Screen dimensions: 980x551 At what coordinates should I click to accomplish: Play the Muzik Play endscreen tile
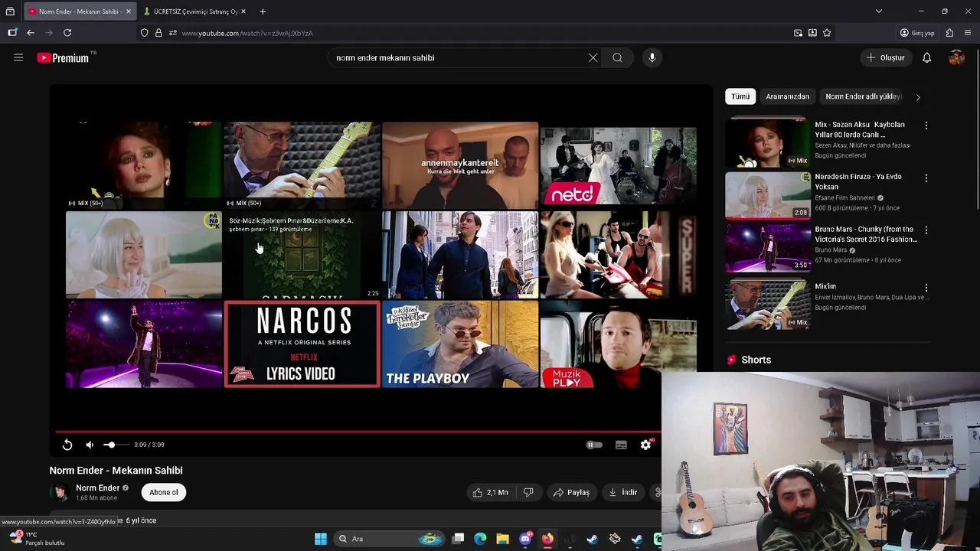point(619,344)
